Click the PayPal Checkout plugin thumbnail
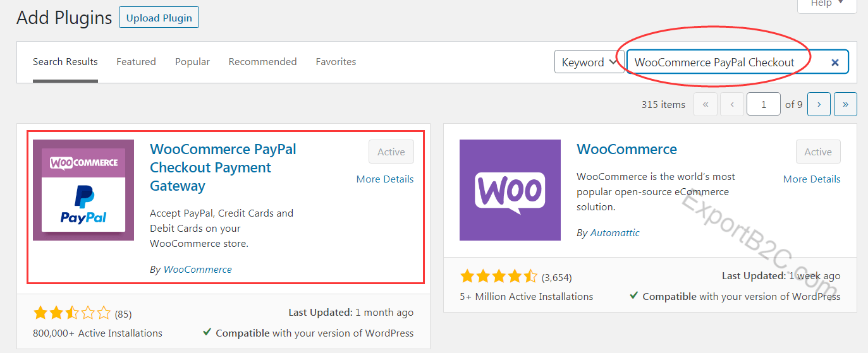The image size is (868, 353). point(83,190)
